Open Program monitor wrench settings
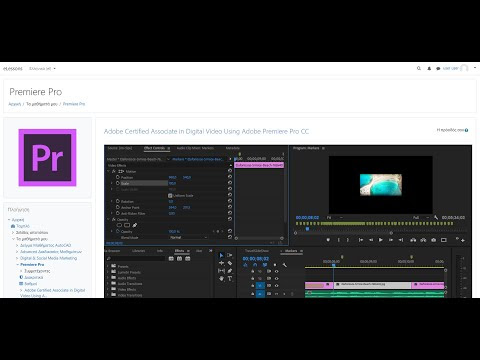This screenshot has width=480, height=360. coord(436,217)
